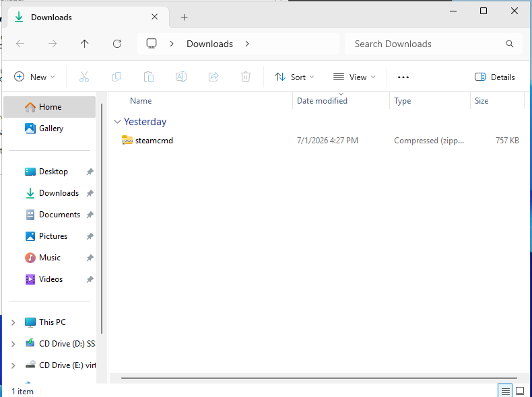Image resolution: width=532 pixels, height=397 pixels.
Task: Click the Compressed (zipp... type cell
Action: click(x=429, y=141)
